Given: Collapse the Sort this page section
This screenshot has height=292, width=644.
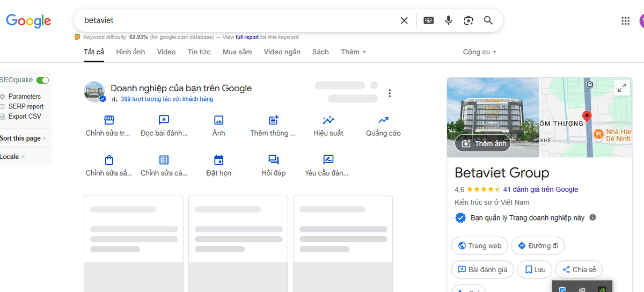Looking at the screenshot, I should coord(23,138).
